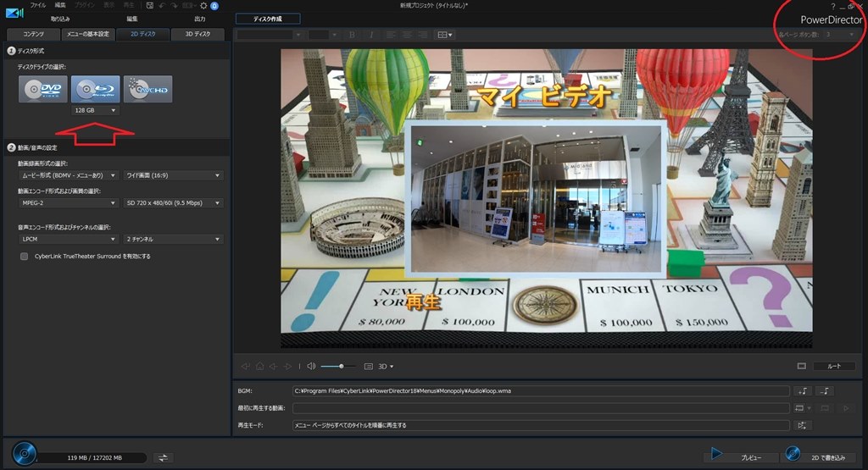Open the ワイド画面 (16:9) aspect ratio dropdown
Viewport: 868px width, 470px height.
(x=173, y=175)
